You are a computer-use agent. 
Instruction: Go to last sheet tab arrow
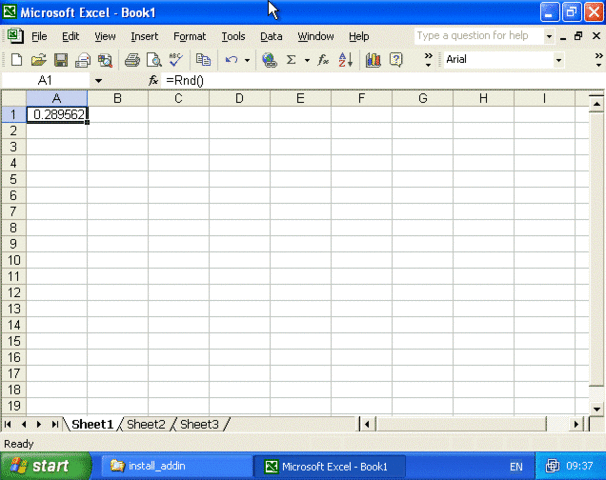point(55,424)
